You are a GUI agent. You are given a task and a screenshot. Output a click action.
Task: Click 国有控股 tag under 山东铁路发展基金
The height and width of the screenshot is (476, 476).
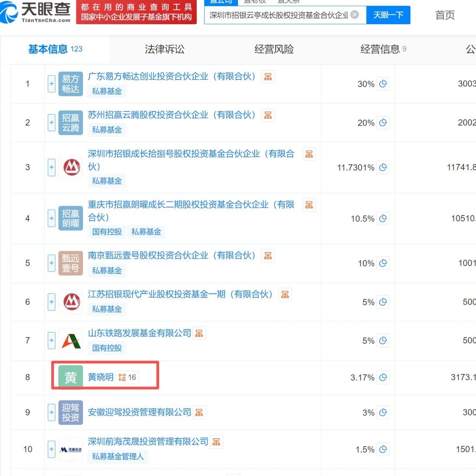[x=107, y=348]
